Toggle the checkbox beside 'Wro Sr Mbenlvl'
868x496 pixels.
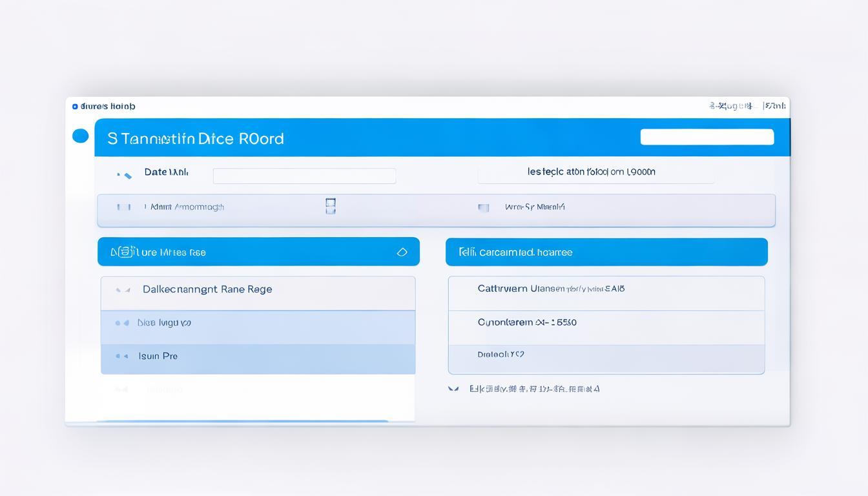[482, 207]
